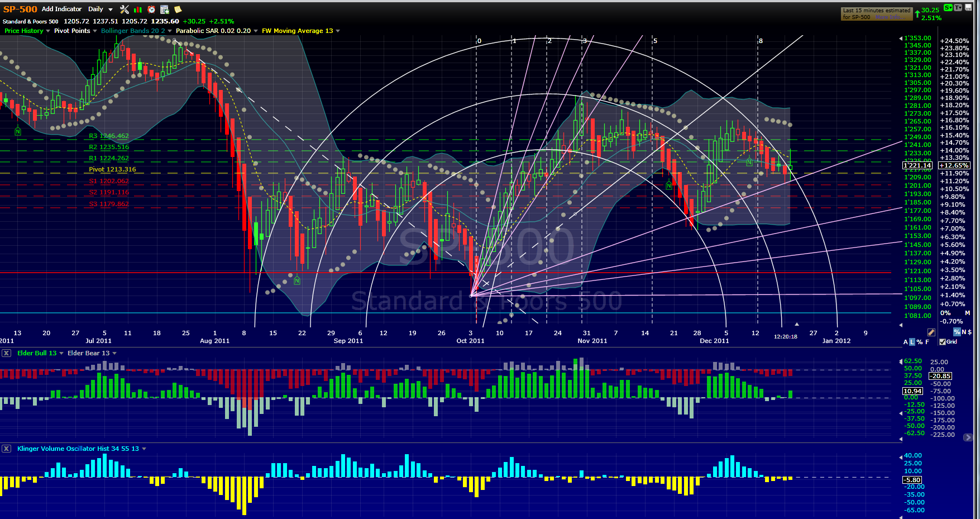The width and height of the screenshot is (980, 519).
Task: Click the Elder Bear value box -20.85
Action: 941,376
